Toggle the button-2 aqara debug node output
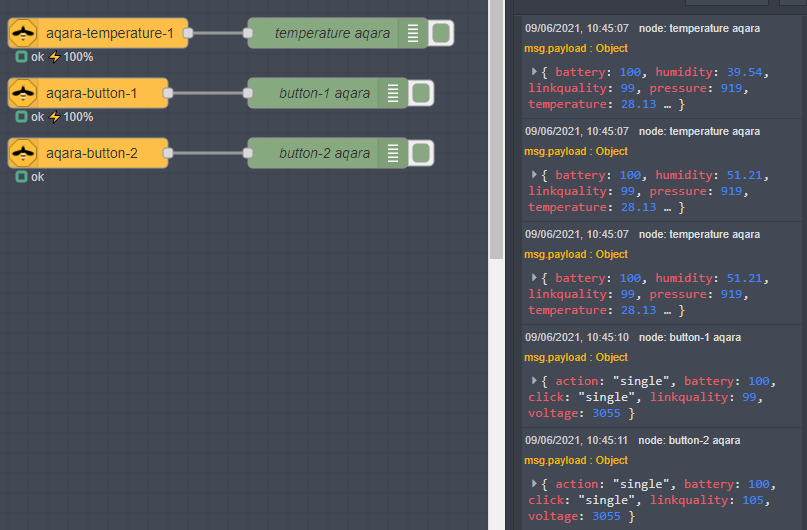 coord(421,153)
